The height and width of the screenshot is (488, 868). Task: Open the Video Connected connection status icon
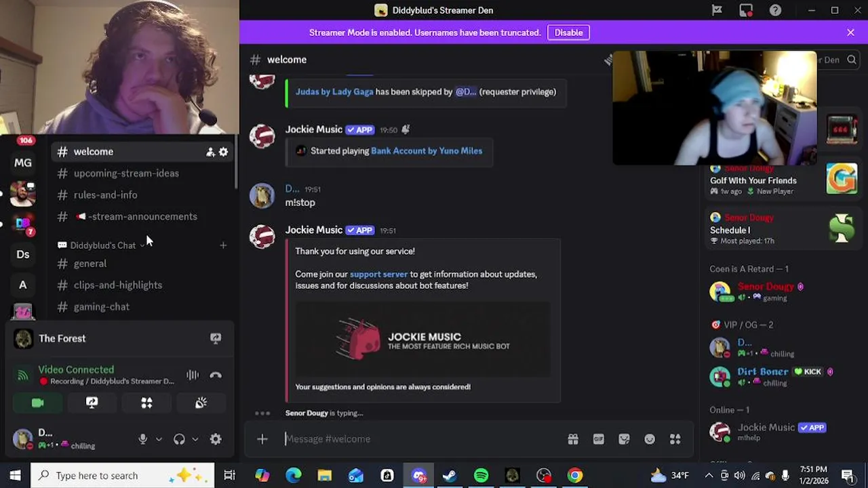(23, 375)
